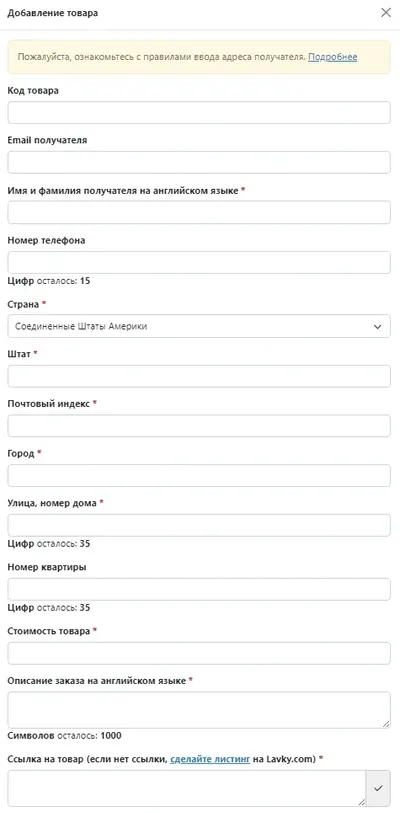Focus the Код товара input field
Image resolution: width=400 pixels, height=813 pixels.
tap(199, 113)
